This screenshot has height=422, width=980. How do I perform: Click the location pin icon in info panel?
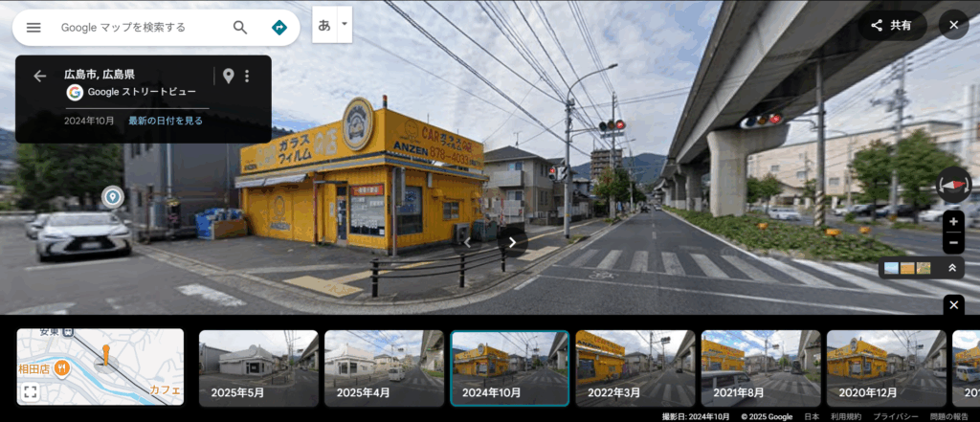click(x=228, y=76)
